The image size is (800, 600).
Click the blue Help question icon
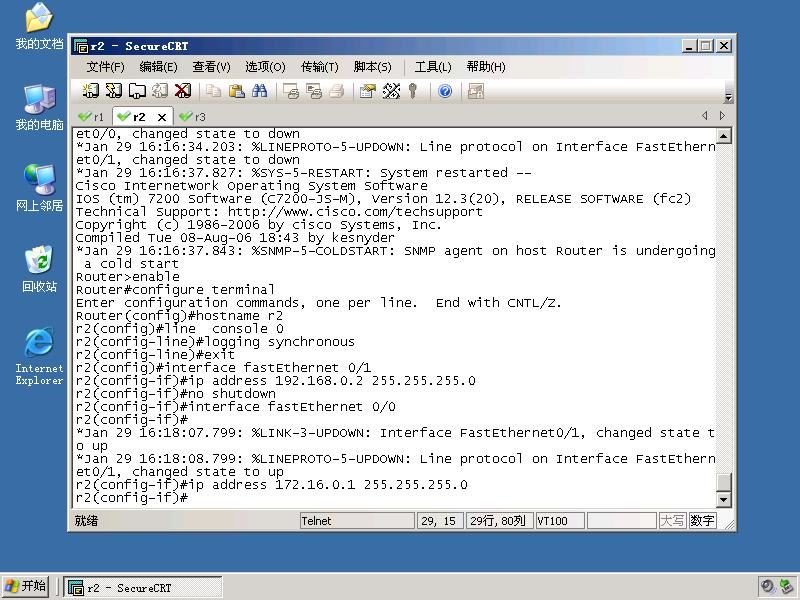pos(445,91)
